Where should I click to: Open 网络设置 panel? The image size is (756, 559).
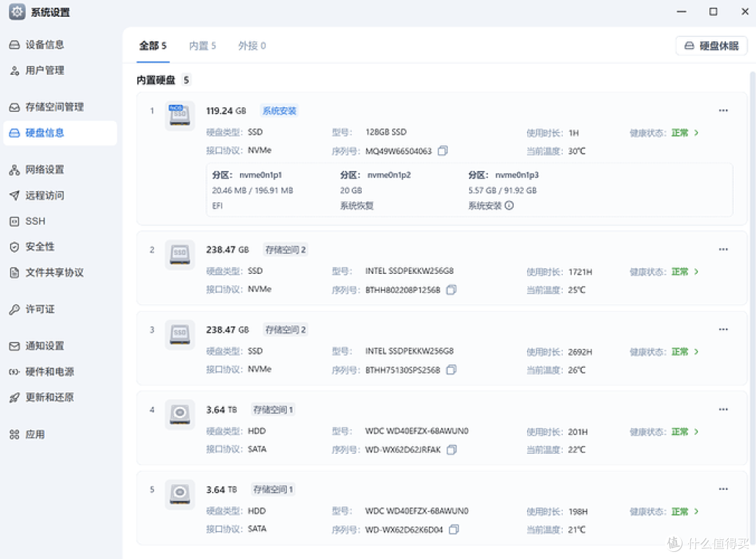43,169
